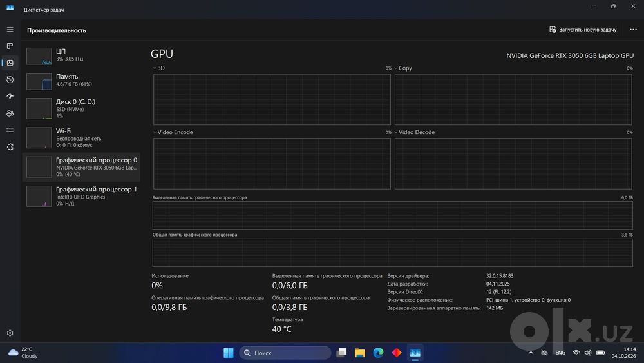Open the volume speaker tray icon
The image size is (644, 363).
pos(588,353)
